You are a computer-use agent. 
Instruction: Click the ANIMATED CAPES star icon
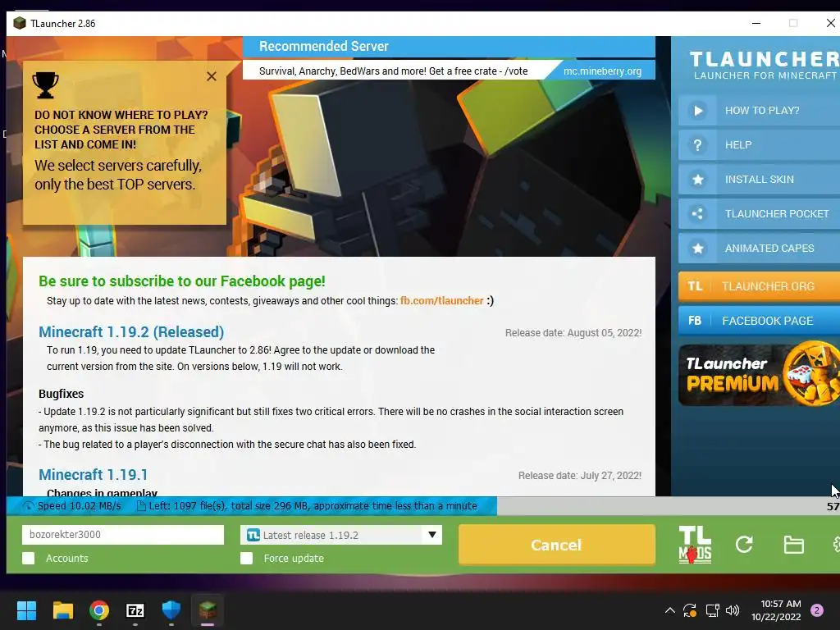point(697,249)
